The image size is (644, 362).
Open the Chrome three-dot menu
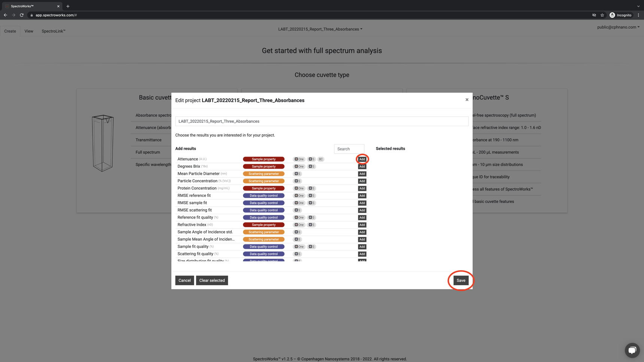click(638, 15)
